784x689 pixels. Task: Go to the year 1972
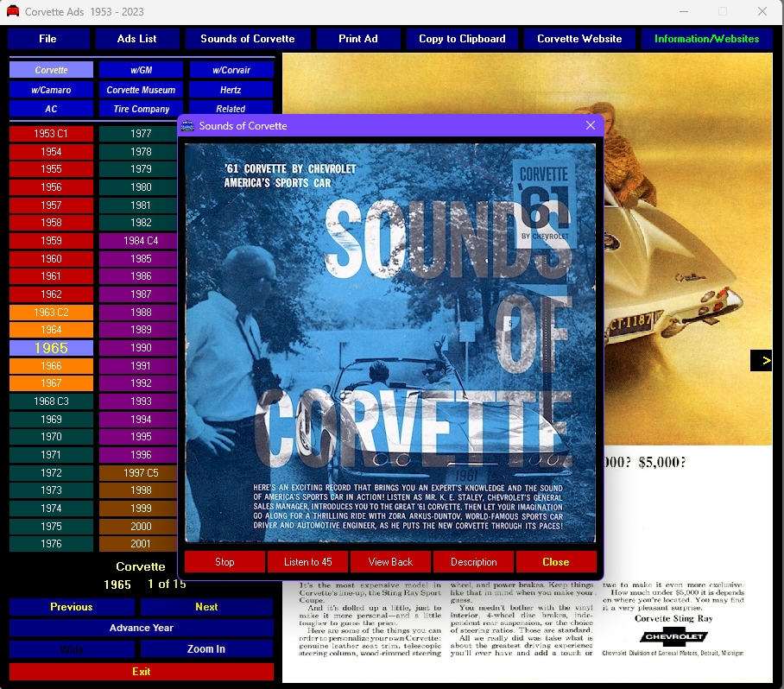coord(51,472)
